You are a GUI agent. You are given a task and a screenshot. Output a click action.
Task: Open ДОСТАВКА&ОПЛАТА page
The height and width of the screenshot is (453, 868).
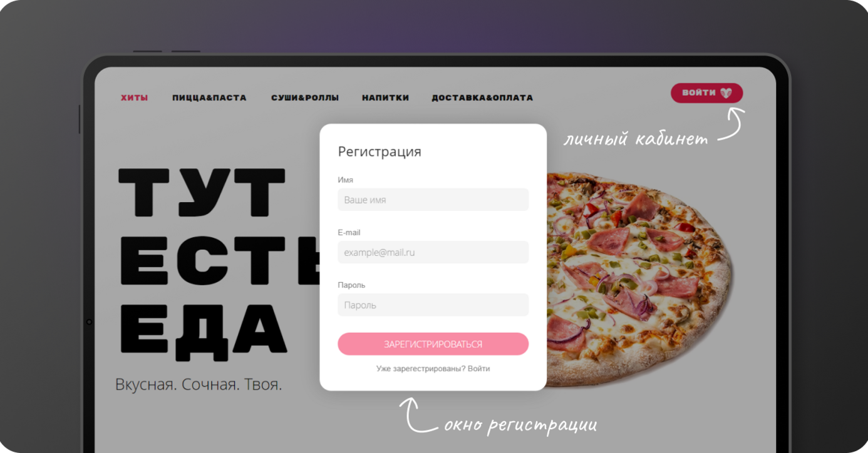click(x=482, y=98)
